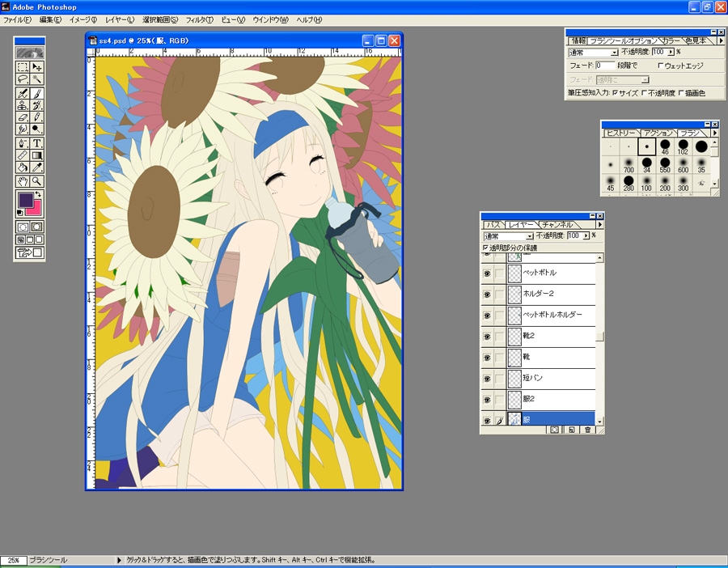Select the 靴 layer thumbnail

[x=514, y=357]
